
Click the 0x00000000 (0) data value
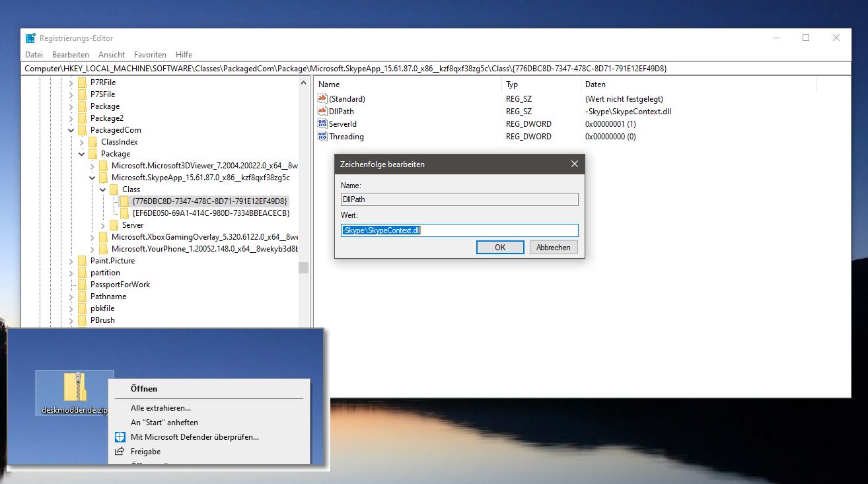point(610,137)
